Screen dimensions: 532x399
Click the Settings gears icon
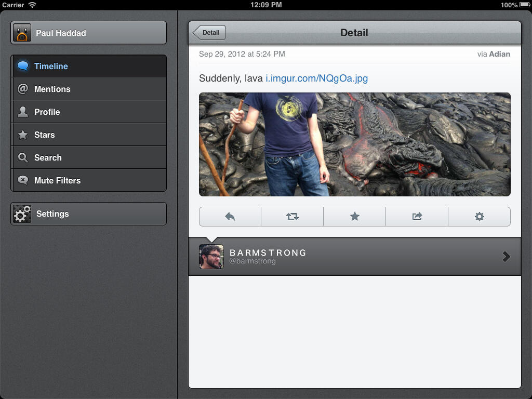point(22,214)
